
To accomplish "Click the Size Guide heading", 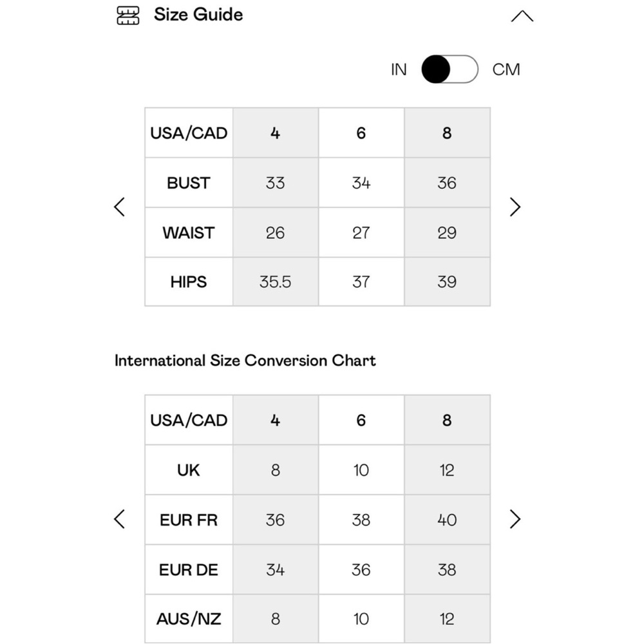I will (198, 15).
